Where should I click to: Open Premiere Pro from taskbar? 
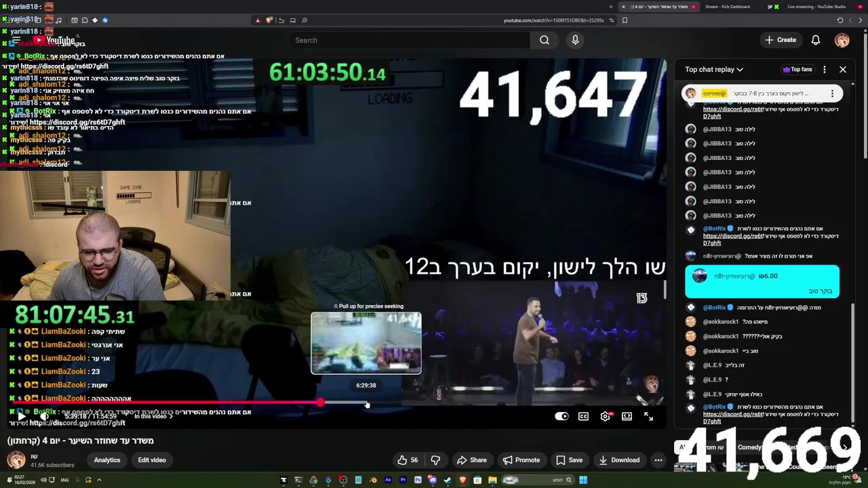click(403, 480)
